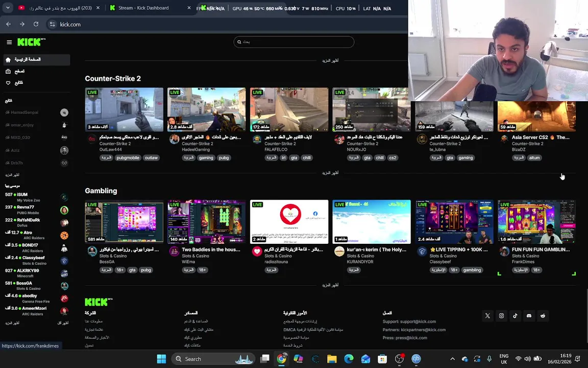
Task: Click the cs2 tag under NOURxJO
Action: pos(393,158)
